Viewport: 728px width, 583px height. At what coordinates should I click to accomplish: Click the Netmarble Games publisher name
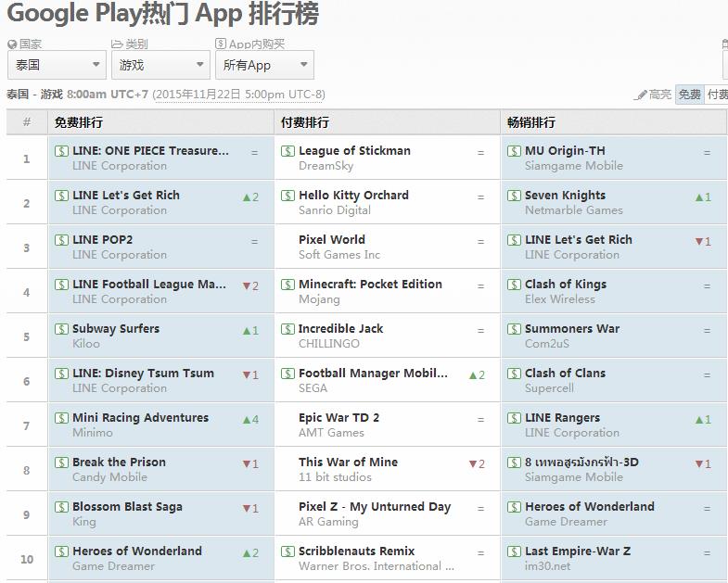574,210
